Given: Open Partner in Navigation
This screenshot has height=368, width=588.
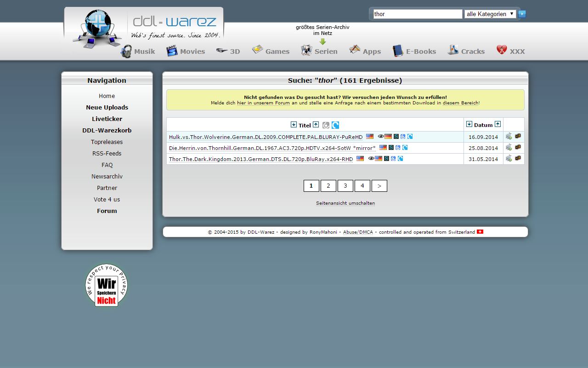Looking at the screenshot, I should point(107,188).
